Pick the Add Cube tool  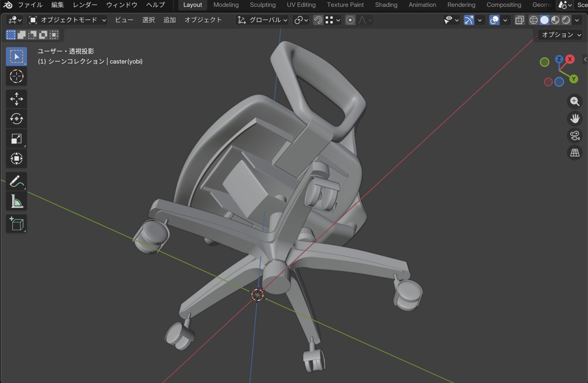pos(16,224)
